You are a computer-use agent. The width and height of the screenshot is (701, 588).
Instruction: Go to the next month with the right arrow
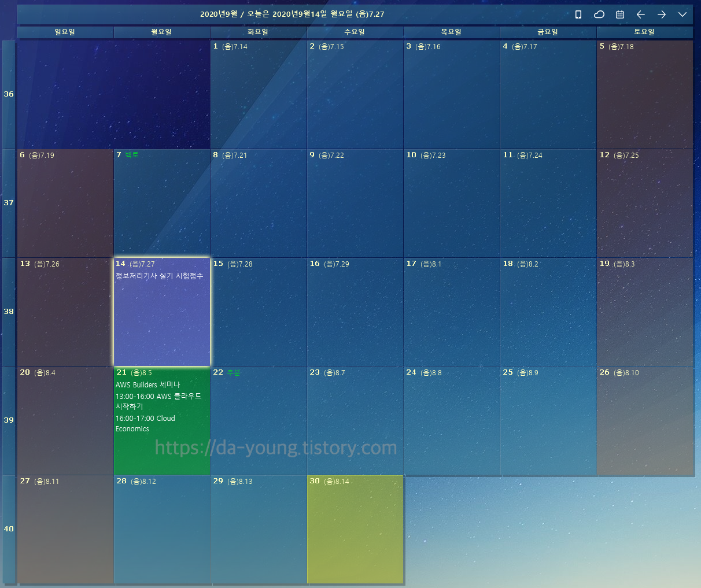pos(662,14)
